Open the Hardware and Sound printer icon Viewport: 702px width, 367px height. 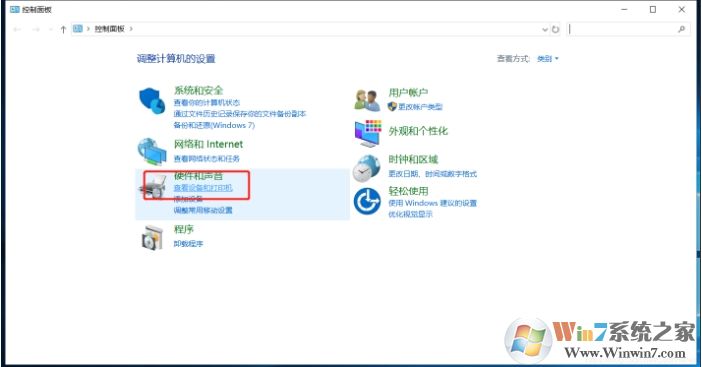[x=153, y=186]
